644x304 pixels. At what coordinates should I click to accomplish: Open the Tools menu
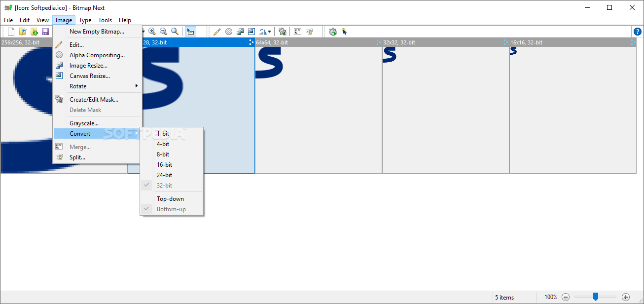105,20
